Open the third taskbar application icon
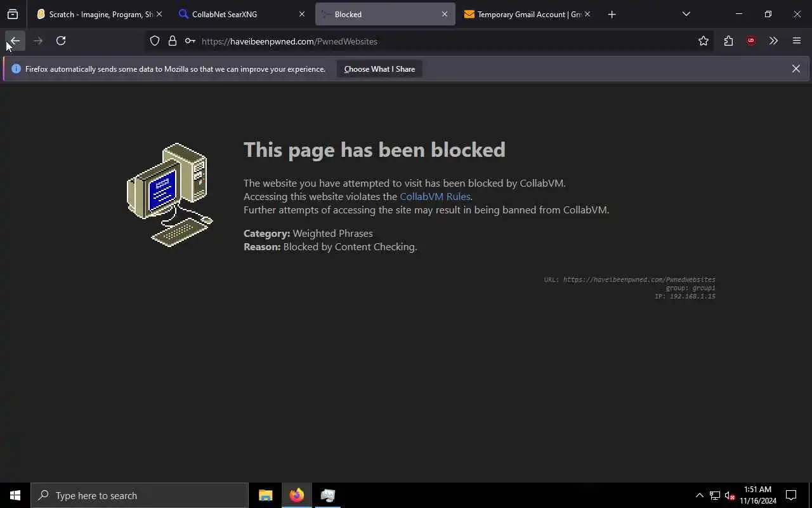This screenshot has height=508, width=812. pos(327,495)
